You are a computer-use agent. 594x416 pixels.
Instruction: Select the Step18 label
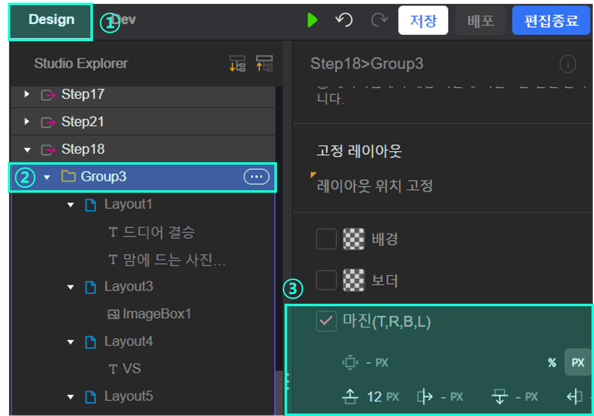(x=83, y=149)
